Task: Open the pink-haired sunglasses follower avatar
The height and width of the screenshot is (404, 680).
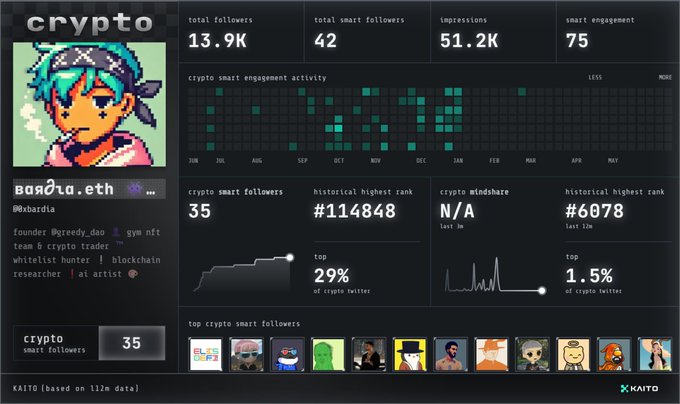Action: tap(246, 355)
